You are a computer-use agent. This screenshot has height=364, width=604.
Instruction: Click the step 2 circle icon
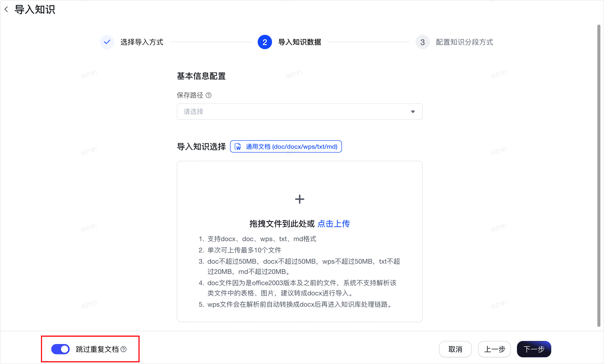[x=265, y=42]
